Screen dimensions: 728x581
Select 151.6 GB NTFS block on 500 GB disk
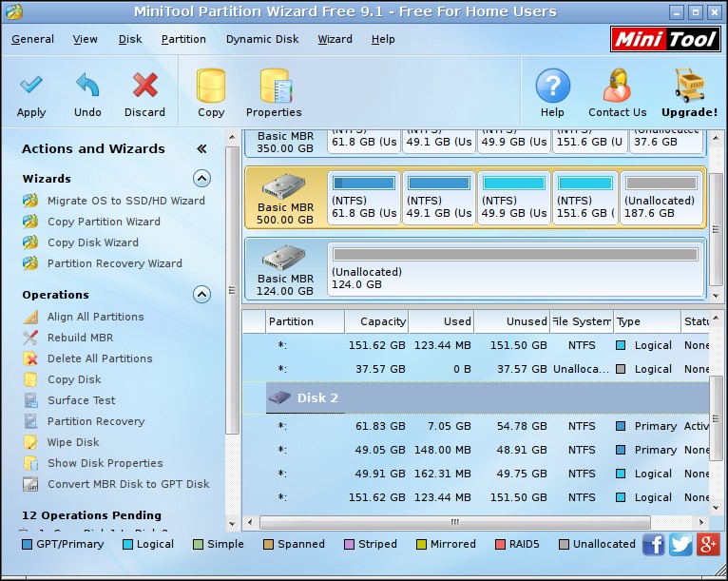pyautogui.click(x=585, y=198)
